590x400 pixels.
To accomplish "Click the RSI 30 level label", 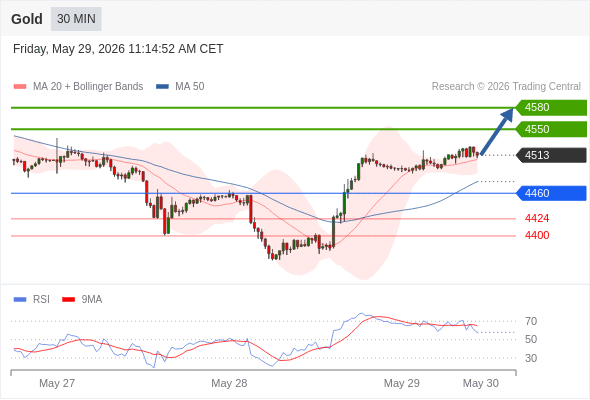I will click(531, 358).
